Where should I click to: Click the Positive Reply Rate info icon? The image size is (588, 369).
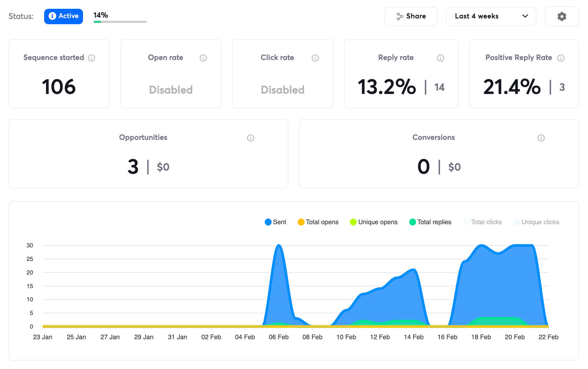560,58
